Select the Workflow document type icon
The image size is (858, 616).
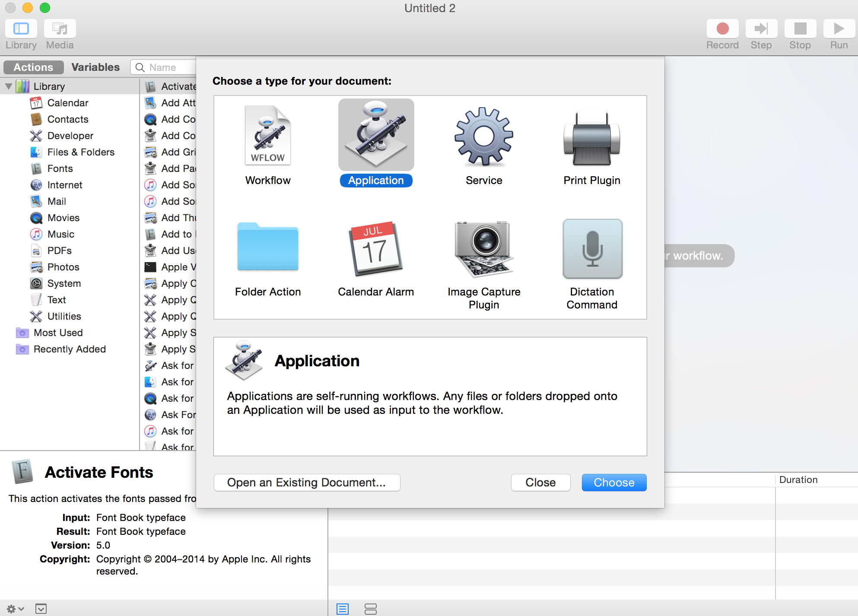[268, 135]
